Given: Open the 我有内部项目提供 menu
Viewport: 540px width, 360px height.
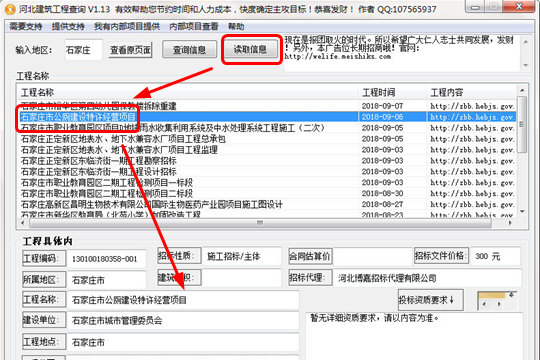Looking at the screenshot, I should (x=127, y=27).
